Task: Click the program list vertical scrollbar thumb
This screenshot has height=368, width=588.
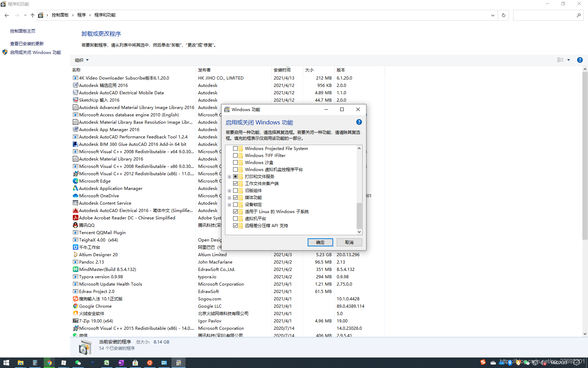Action: [585, 156]
